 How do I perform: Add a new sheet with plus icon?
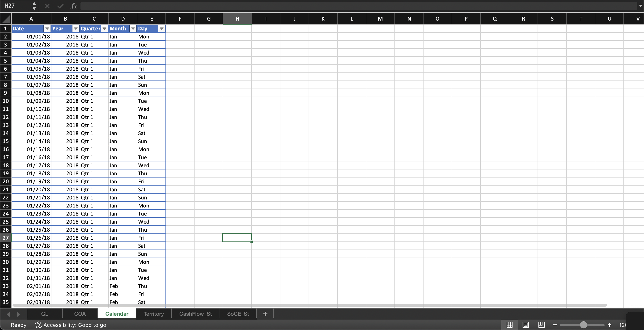(265, 314)
